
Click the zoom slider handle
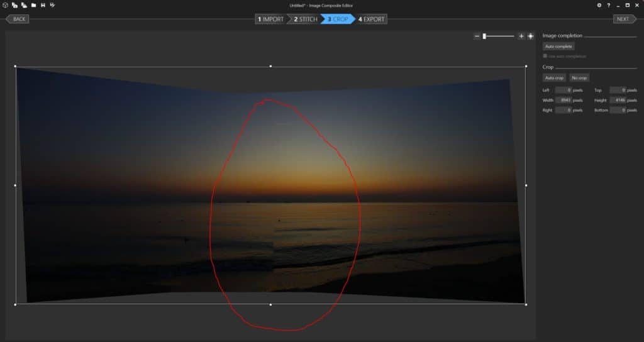[x=484, y=36]
